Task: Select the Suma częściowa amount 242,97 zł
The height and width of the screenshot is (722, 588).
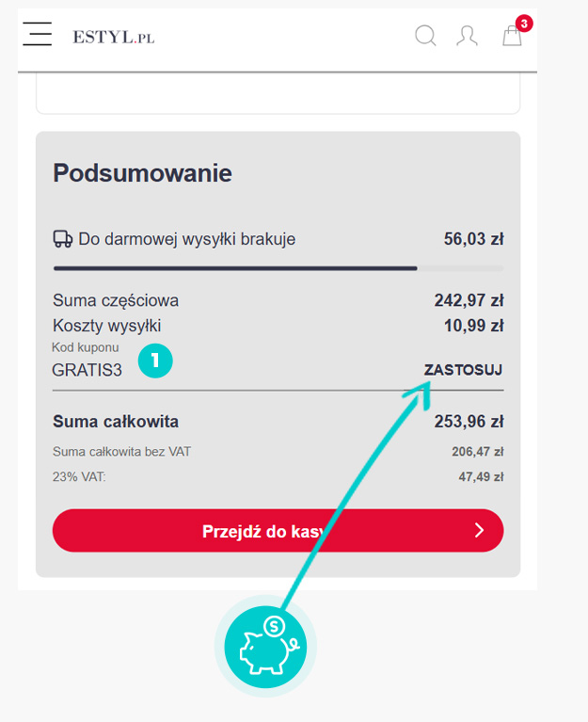Action: (469, 301)
